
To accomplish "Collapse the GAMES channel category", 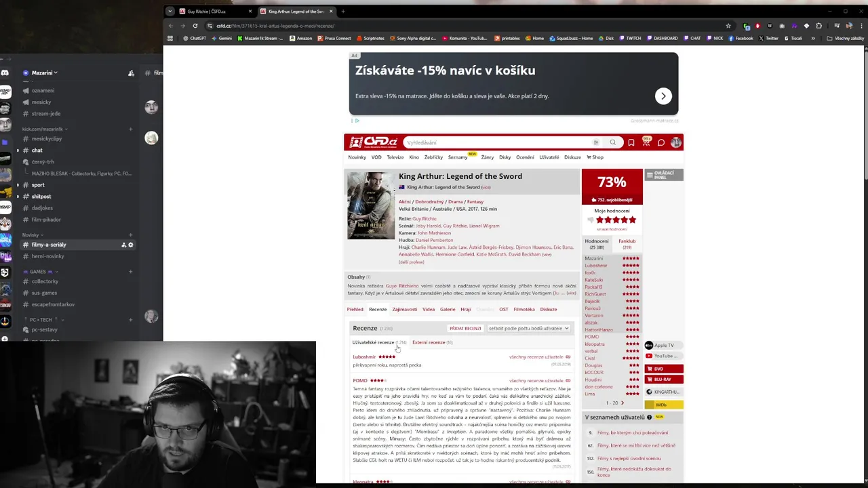I will click(x=40, y=271).
